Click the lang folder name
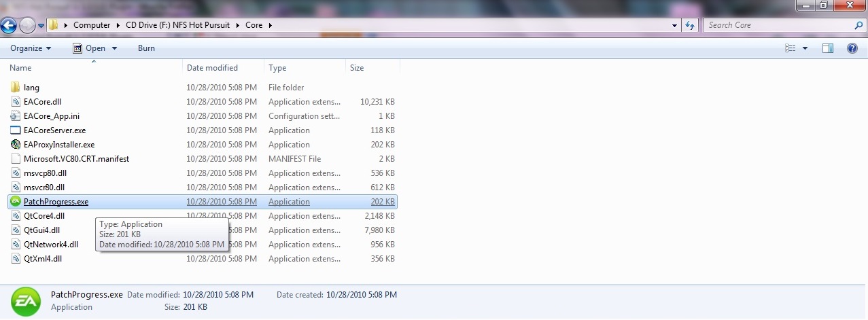868x320 pixels. [x=31, y=88]
